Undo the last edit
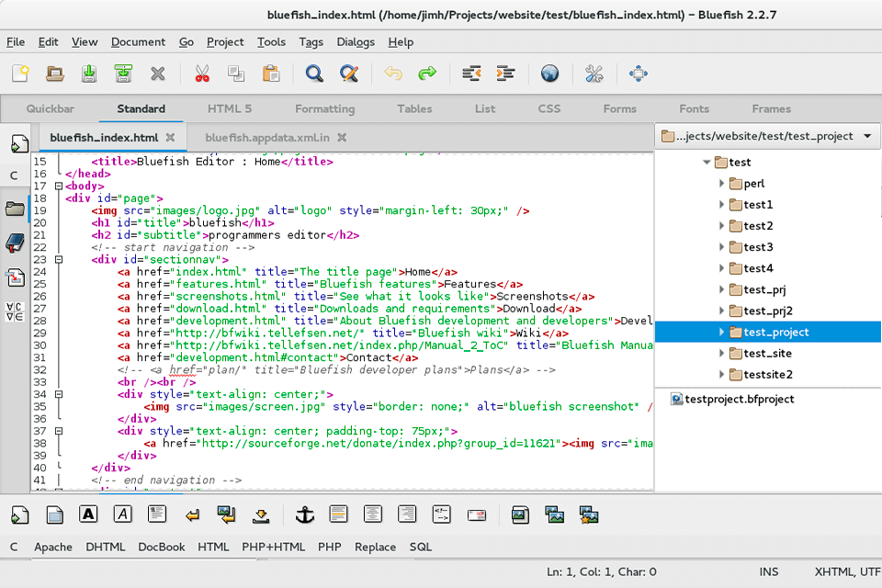 (393, 73)
